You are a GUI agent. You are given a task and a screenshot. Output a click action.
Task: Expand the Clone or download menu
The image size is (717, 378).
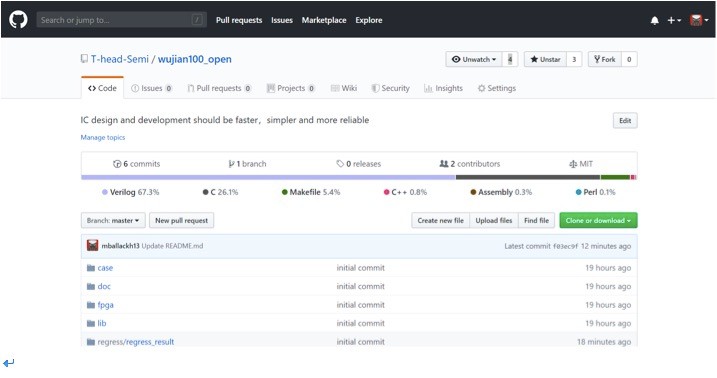tap(598, 220)
